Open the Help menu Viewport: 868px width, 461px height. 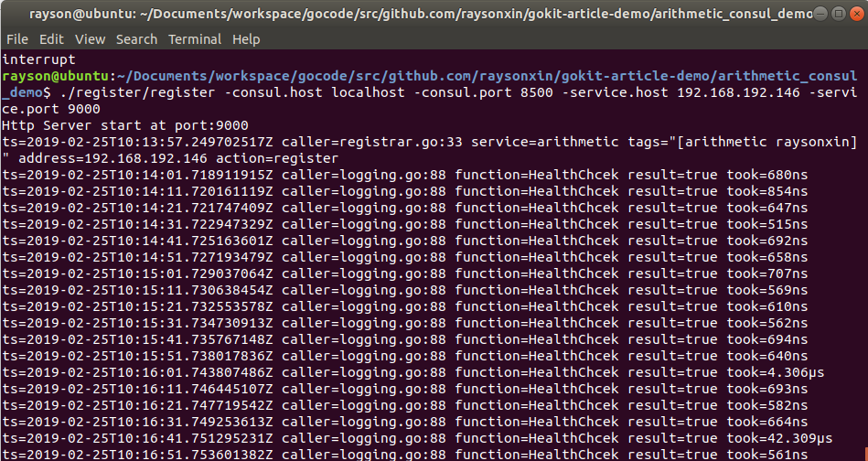(x=246, y=39)
